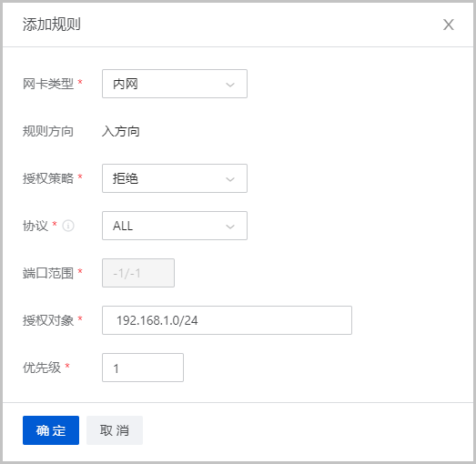Viewport: 476px width, 464px height.
Task: Click the 添加规则 dialog title
Action: [x=52, y=25]
